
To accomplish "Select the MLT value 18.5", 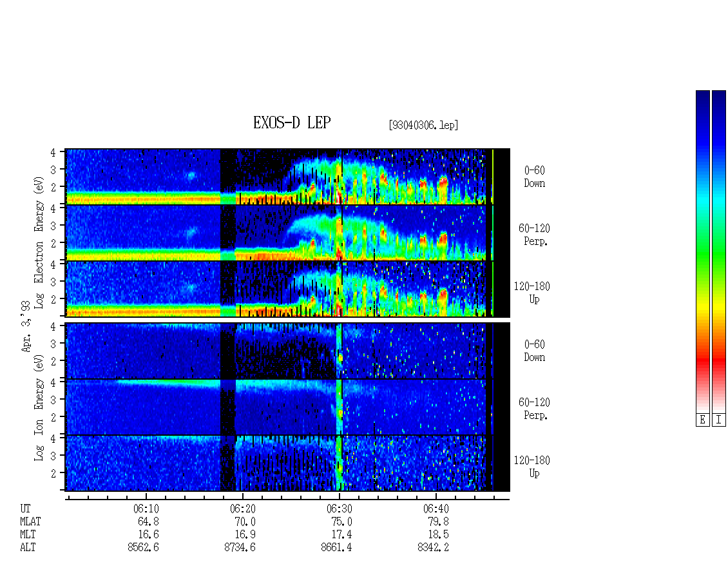I will click(438, 535).
